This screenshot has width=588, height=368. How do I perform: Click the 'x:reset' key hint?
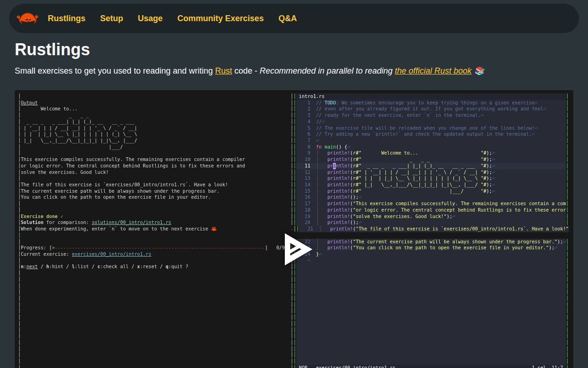coord(147,266)
